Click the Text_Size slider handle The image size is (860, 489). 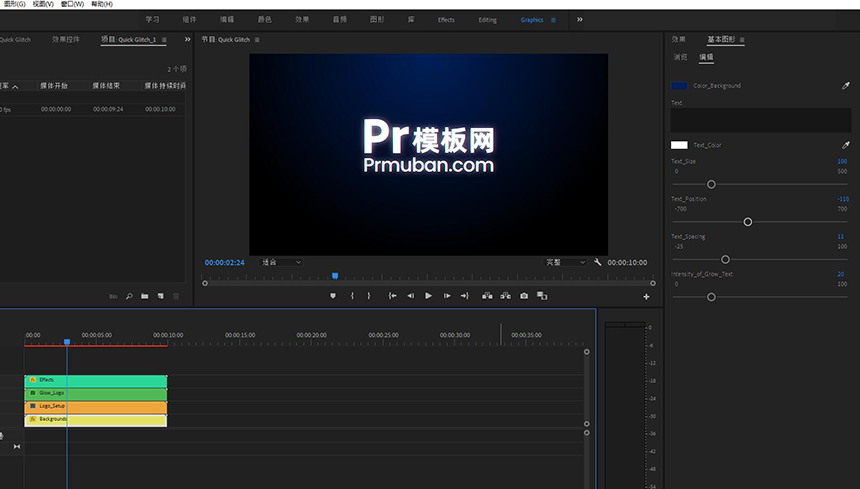pos(711,184)
